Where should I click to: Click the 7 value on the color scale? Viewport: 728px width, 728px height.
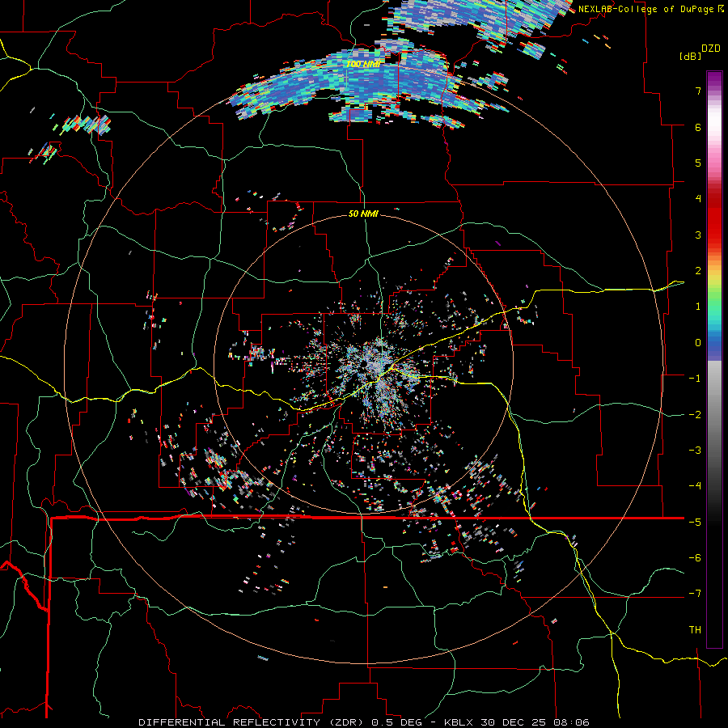coord(698,91)
